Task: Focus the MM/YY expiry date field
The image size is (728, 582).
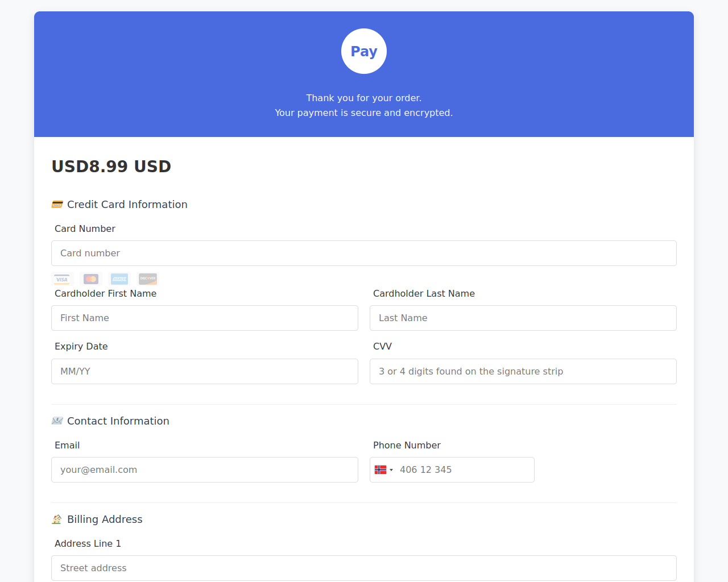Action: click(x=205, y=371)
